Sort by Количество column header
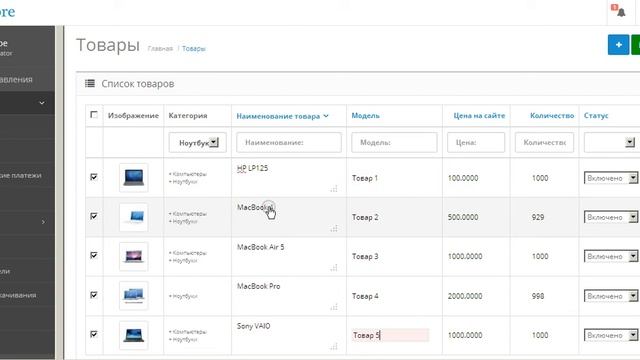Screen dimensions: 640x360 (552, 116)
